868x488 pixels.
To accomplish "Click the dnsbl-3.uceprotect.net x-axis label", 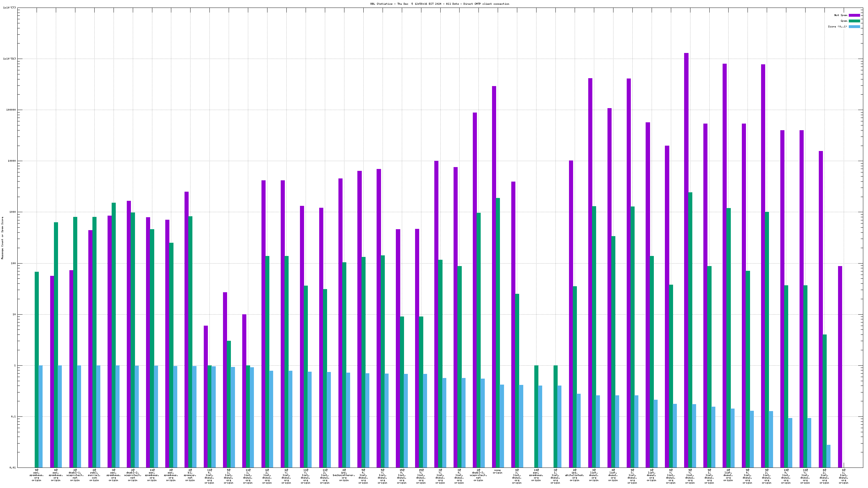I will (478, 475).
